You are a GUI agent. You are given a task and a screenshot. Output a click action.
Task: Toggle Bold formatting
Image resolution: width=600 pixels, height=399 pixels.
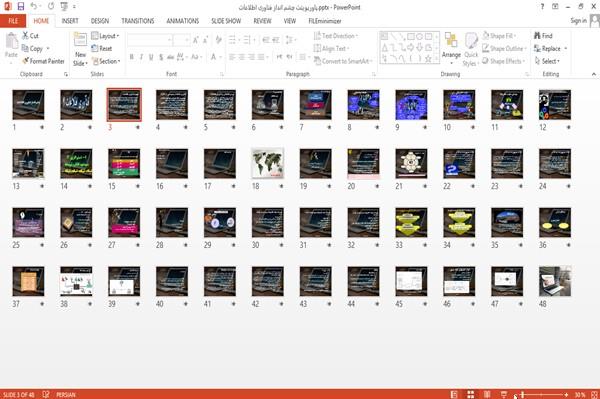131,57
